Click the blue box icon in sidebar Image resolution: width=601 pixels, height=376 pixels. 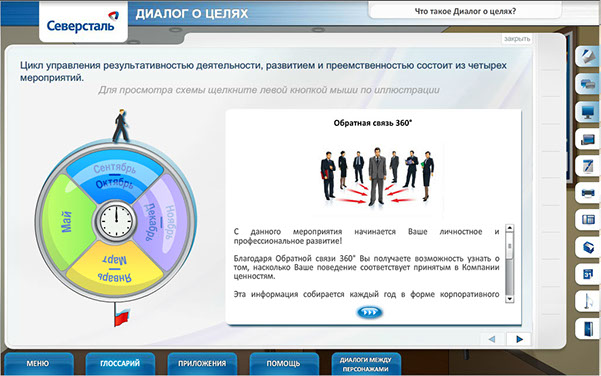coord(588,247)
